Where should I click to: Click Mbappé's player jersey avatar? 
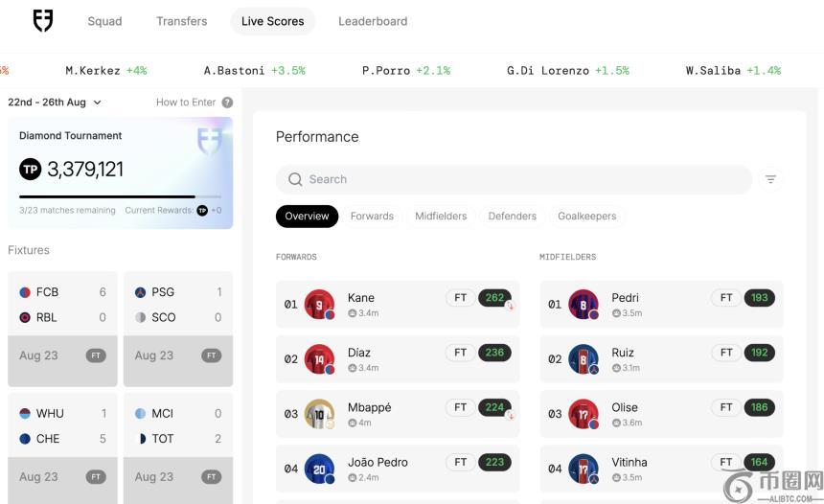click(x=319, y=414)
